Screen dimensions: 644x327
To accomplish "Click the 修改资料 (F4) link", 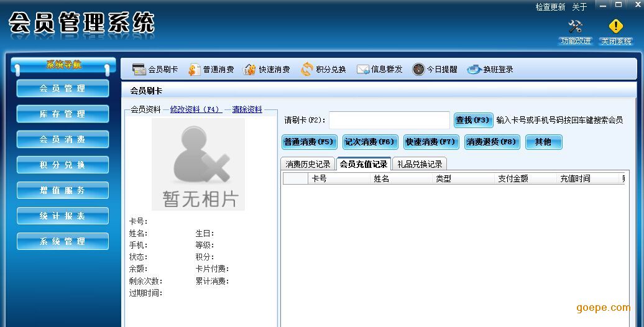I will coord(196,109).
